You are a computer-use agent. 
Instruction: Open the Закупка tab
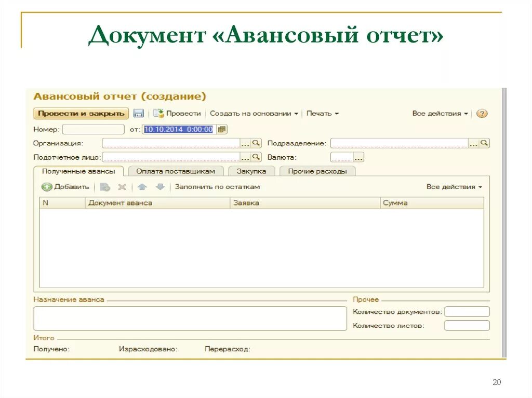pyautogui.click(x=251, y=171)
